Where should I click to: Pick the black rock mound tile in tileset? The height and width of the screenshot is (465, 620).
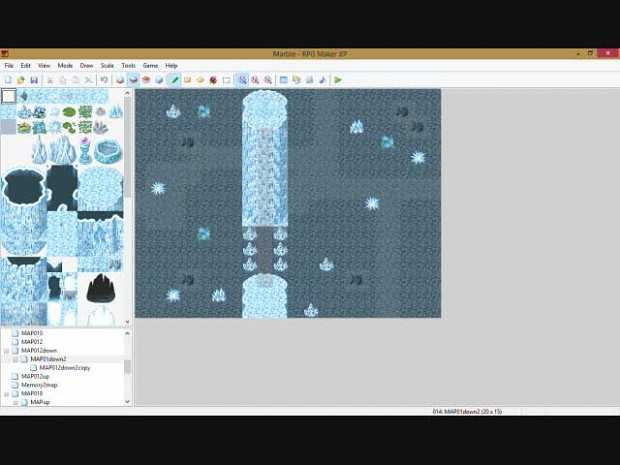[100, 288]
